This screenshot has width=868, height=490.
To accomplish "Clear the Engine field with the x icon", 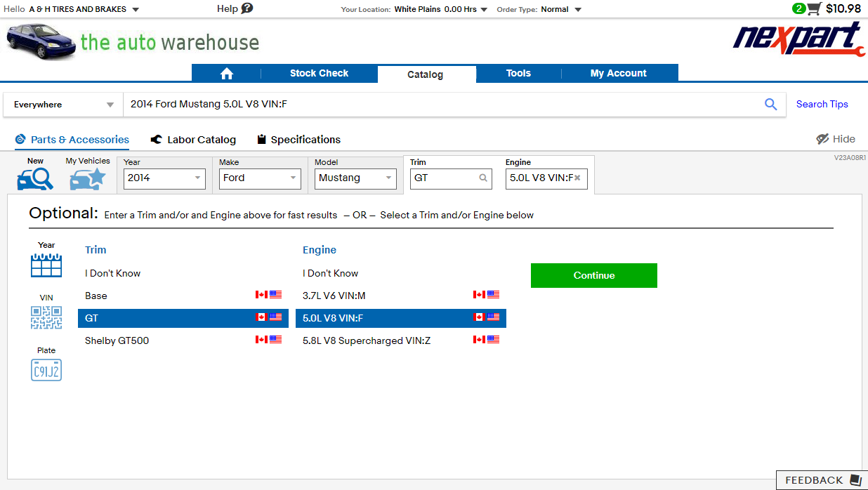I will pyautogui.click(x=577, y=178).
